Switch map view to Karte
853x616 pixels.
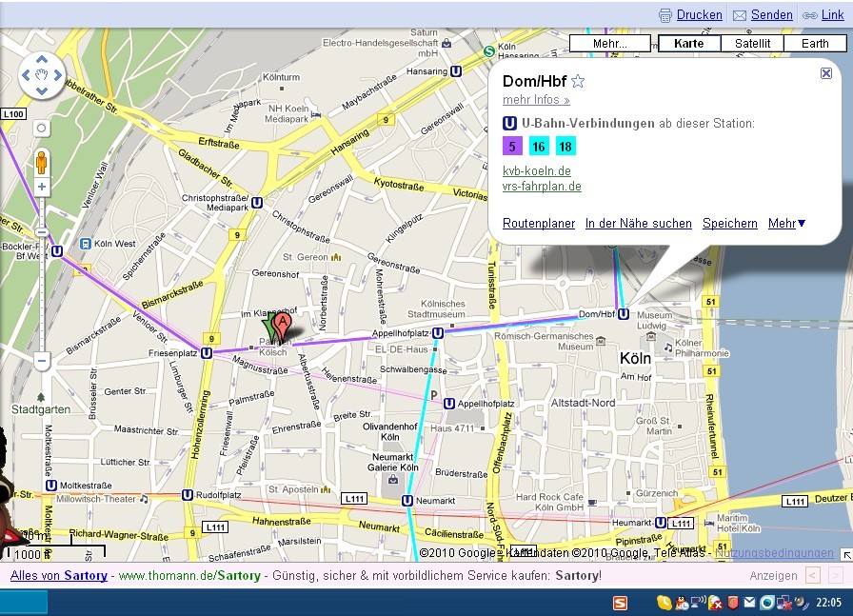coord(689,43)
